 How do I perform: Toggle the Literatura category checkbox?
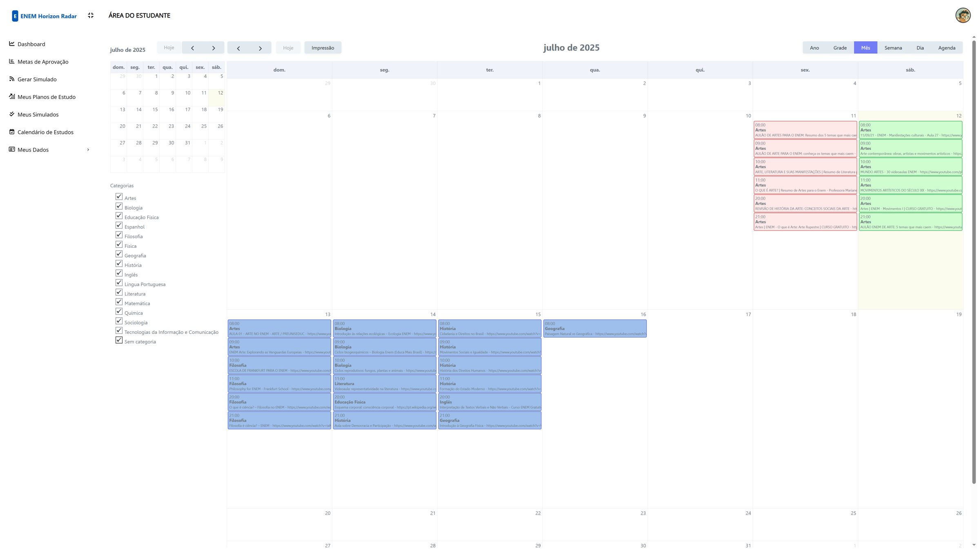coord(119,293)
